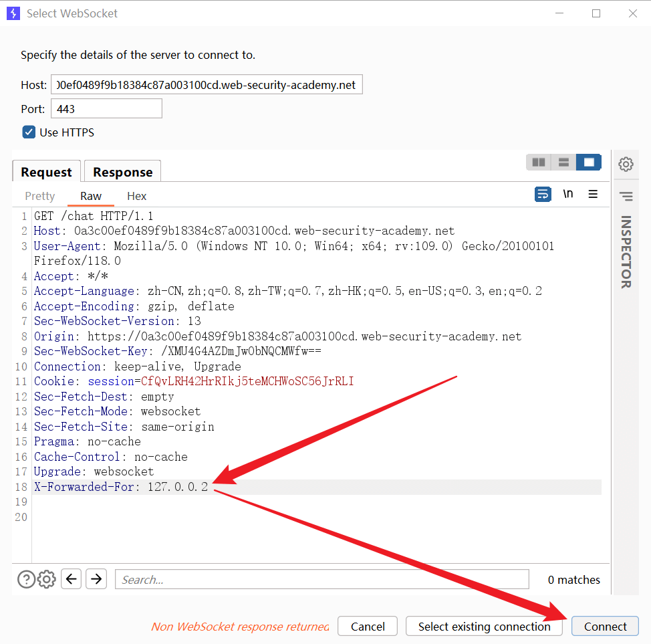Toggle show non-printable characters \n

click(567, 194)
